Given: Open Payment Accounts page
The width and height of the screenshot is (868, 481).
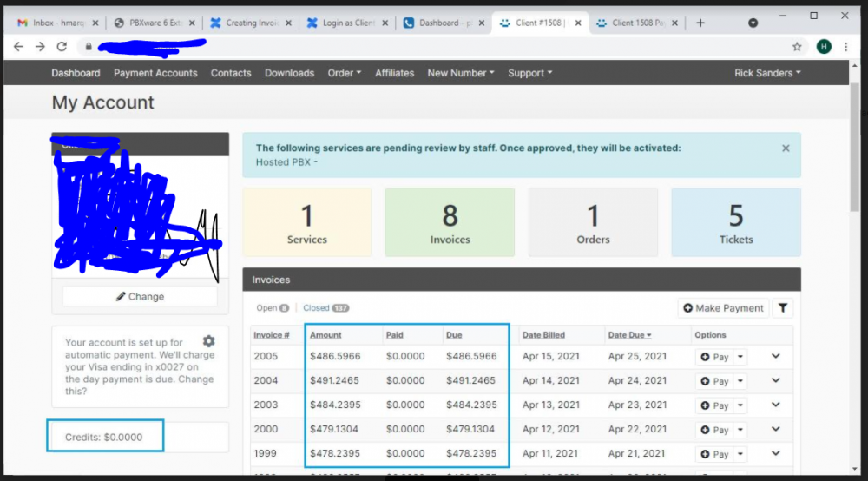Looking at the screenshot, I should pyautogui.click(x=155, y=73).
